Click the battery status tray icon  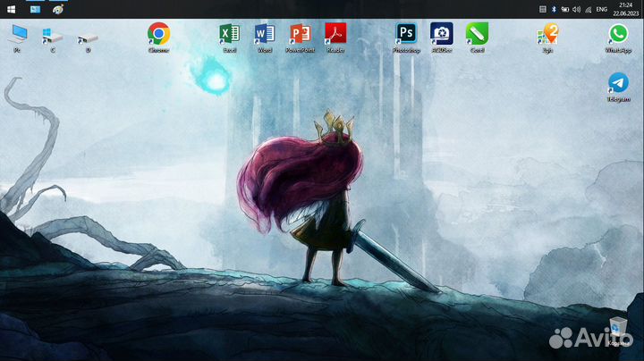tap(565, 9)
